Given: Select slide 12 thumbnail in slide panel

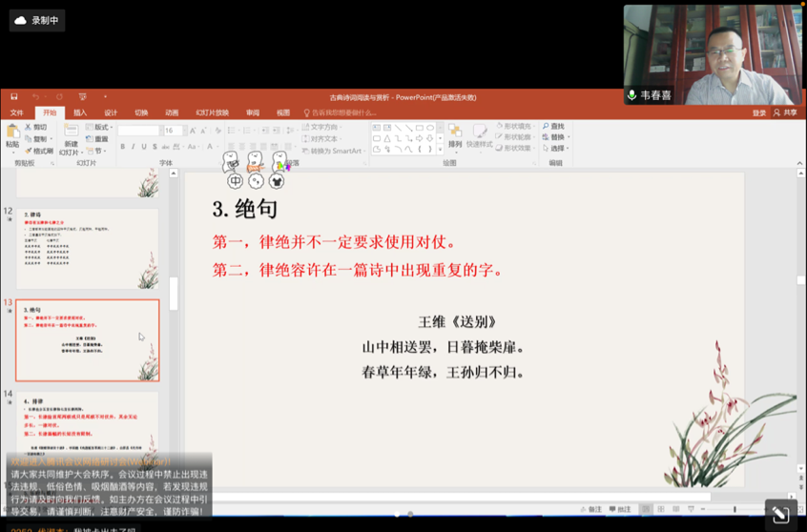Looking at the screenshot, I should (x=86, y=248).
